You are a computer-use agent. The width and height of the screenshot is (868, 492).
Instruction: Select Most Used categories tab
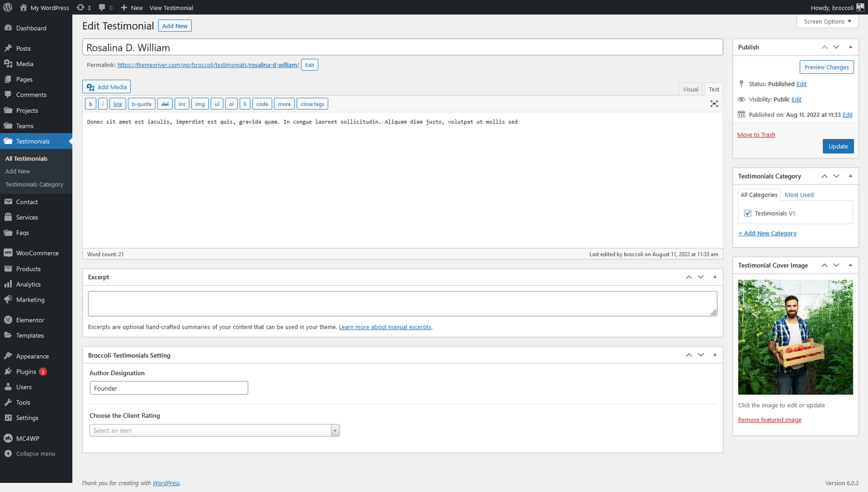point(799,195)
